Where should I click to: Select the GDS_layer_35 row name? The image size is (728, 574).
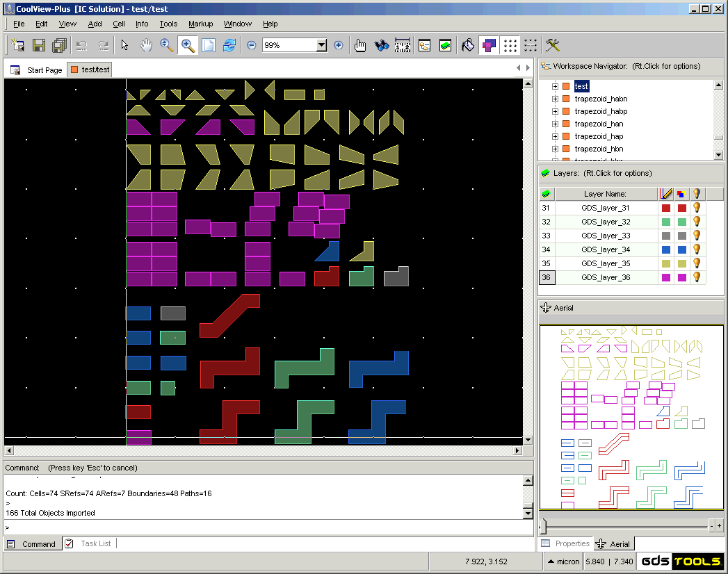coord(606,263)
